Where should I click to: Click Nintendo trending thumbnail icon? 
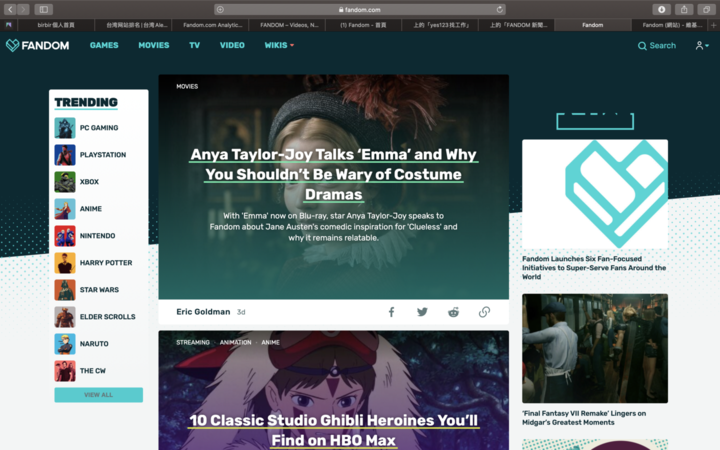pyautogui.click(x=65, y=236)
